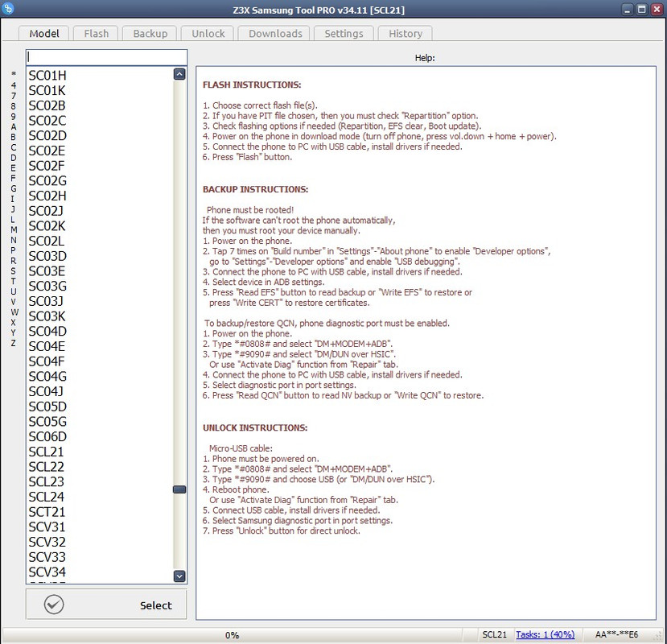Switch to the Backup tab
Viewport: 667px width, 644px height.
[x=150, y=34]
